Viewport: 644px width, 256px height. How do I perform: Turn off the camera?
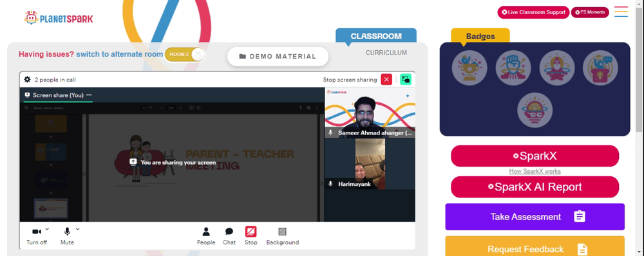[x=37, y=236]
